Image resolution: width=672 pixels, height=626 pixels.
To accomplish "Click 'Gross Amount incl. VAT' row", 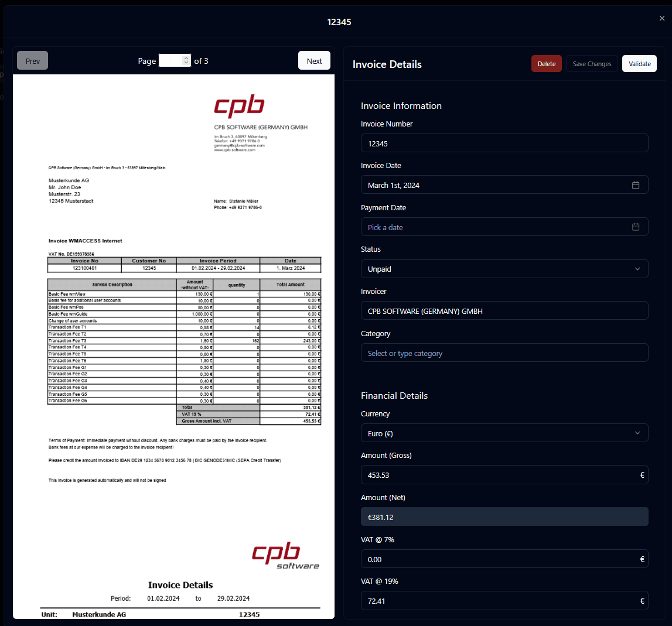I will pyautogui.click(x=248, y=421).
